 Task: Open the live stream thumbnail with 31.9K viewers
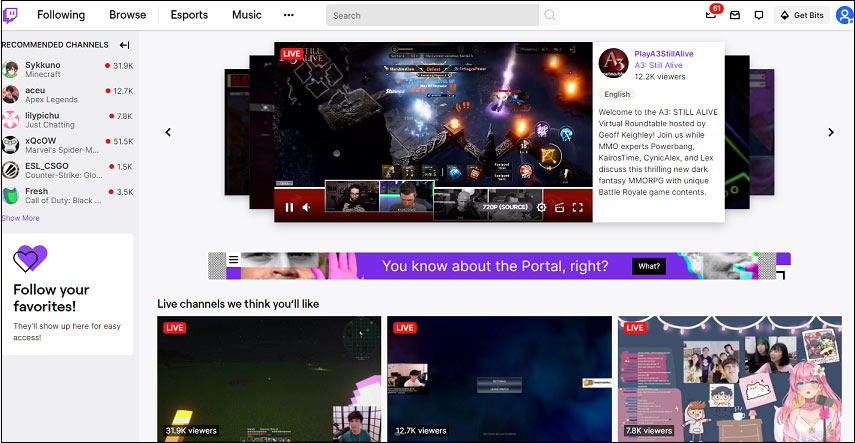point(269,379)
